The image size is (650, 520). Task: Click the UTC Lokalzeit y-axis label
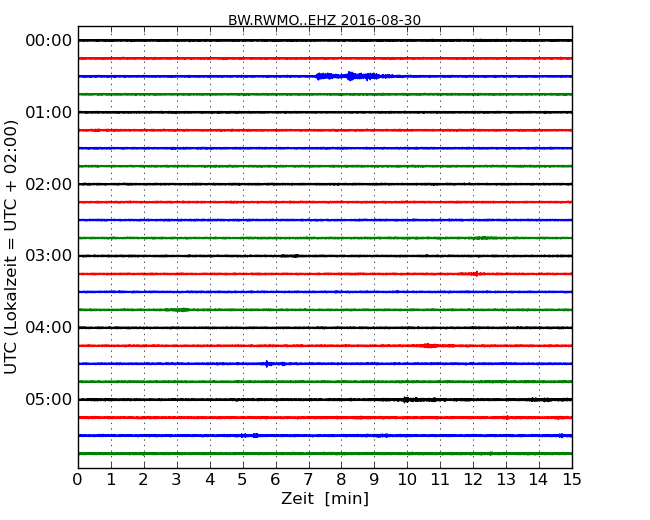pyautogui.click(x=10, y=247)
